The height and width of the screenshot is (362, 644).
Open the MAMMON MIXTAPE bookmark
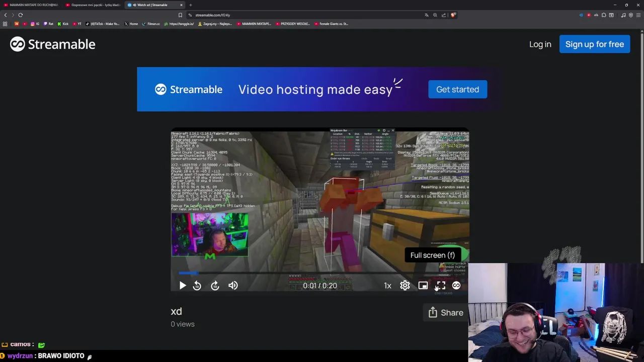(254, 24)
